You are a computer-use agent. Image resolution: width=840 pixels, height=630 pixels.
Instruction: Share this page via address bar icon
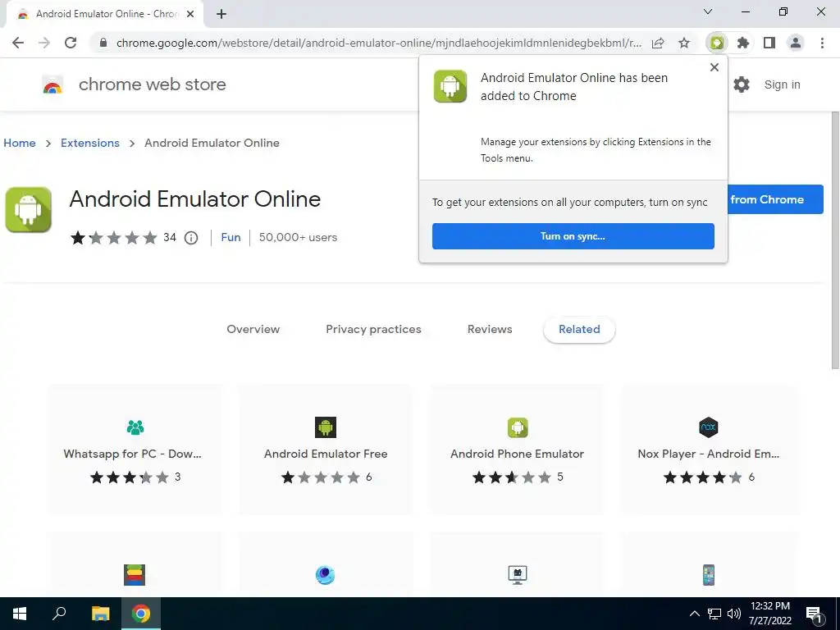point(658,43)
